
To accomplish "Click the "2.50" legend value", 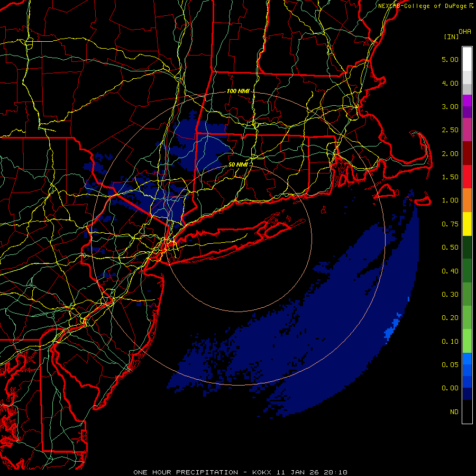I will [x=450, y=130].
